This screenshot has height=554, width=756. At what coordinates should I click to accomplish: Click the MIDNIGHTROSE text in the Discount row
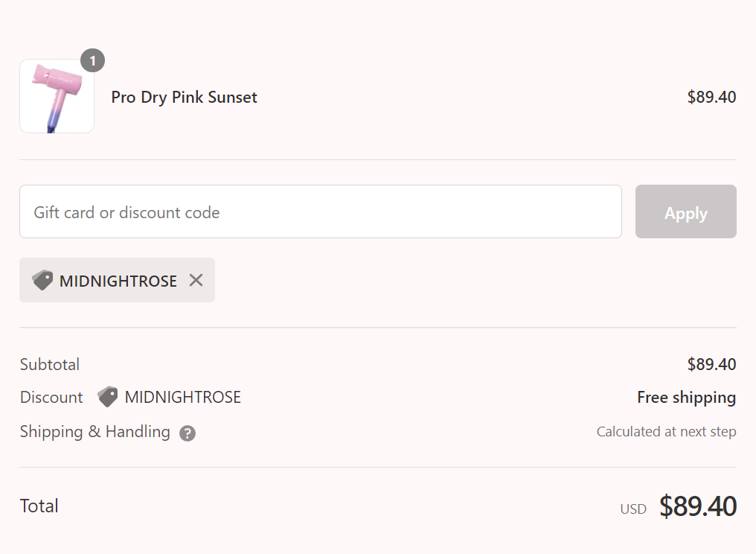(x=183, y=397)
